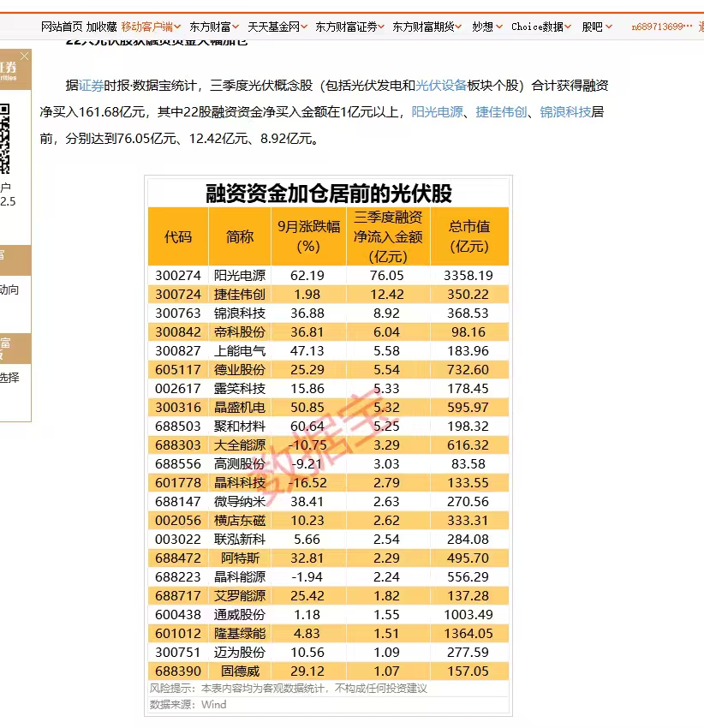Click the 简称 column header
This screenshot has width=704, height=728.
click(x=240, y=236)
